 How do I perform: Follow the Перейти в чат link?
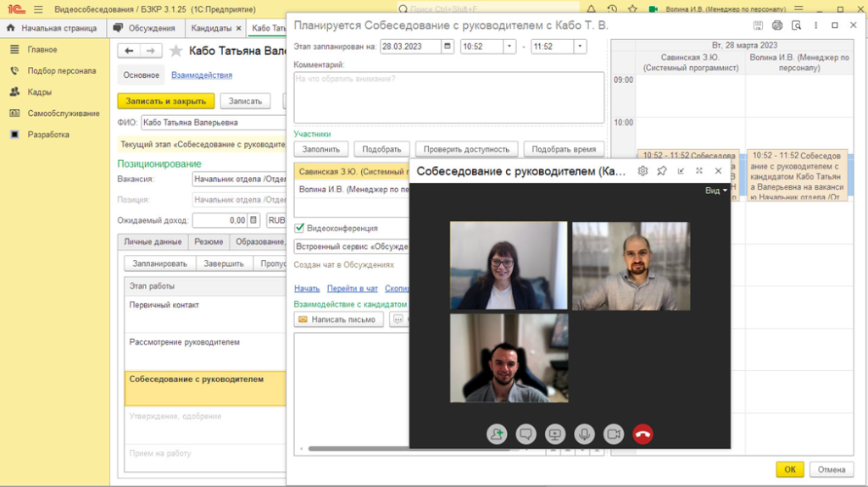352,288
